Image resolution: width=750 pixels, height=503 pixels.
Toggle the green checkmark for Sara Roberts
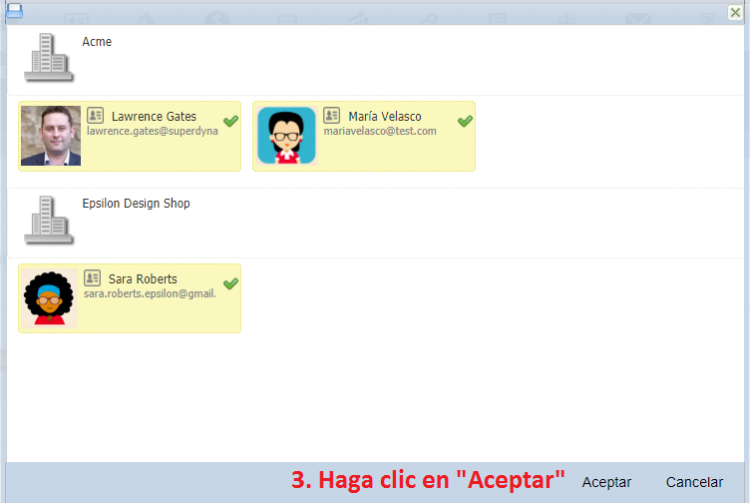click(231, 284)
